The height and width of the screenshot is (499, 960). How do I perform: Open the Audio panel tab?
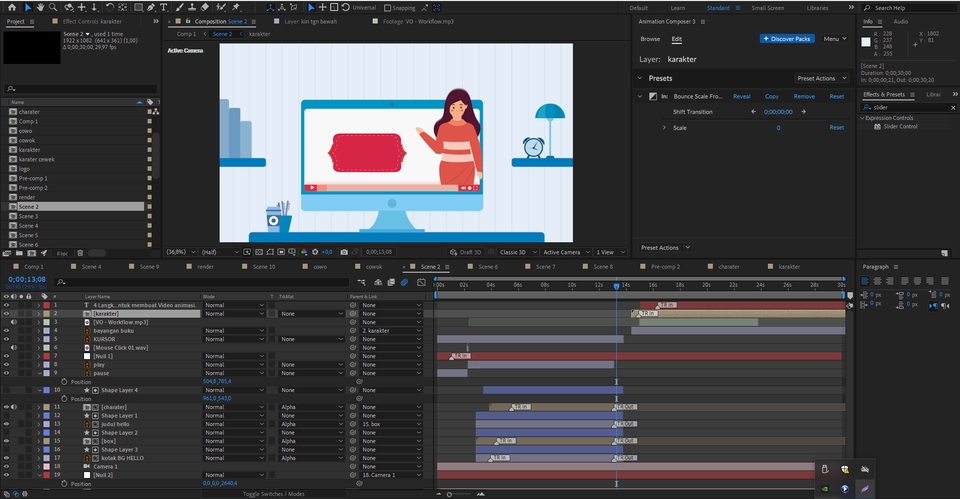coord(901,21)
